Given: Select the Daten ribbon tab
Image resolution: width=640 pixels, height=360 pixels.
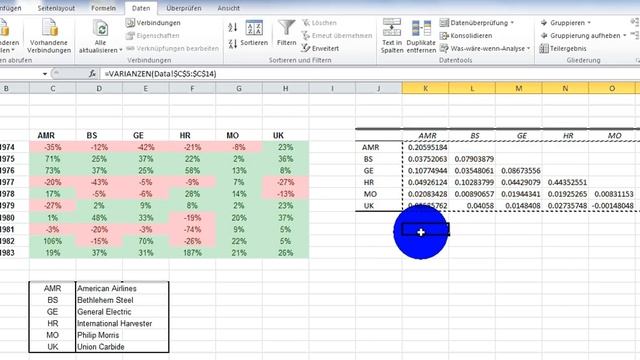Looking at the screenshot, I should coord(141,8).
